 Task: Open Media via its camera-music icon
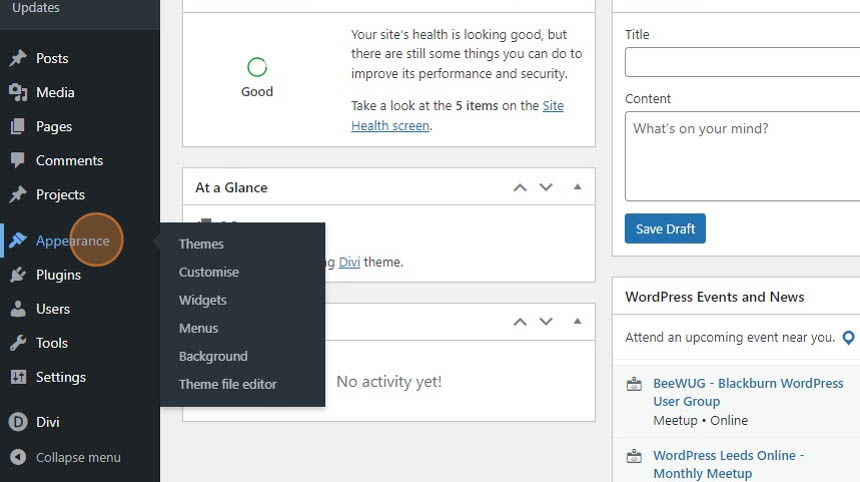point(18,92)
